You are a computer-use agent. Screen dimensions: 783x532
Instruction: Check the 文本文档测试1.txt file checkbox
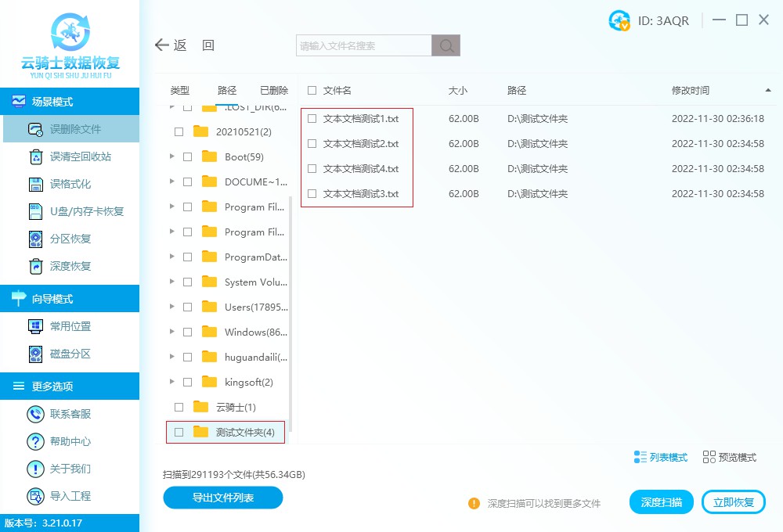click(312, 119)
